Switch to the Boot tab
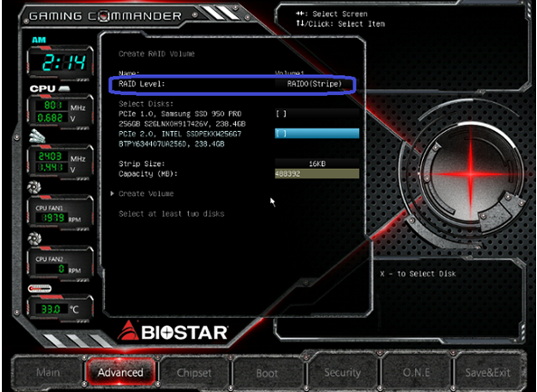This screenshot has height=392, width=537. [x=267, y=372]
